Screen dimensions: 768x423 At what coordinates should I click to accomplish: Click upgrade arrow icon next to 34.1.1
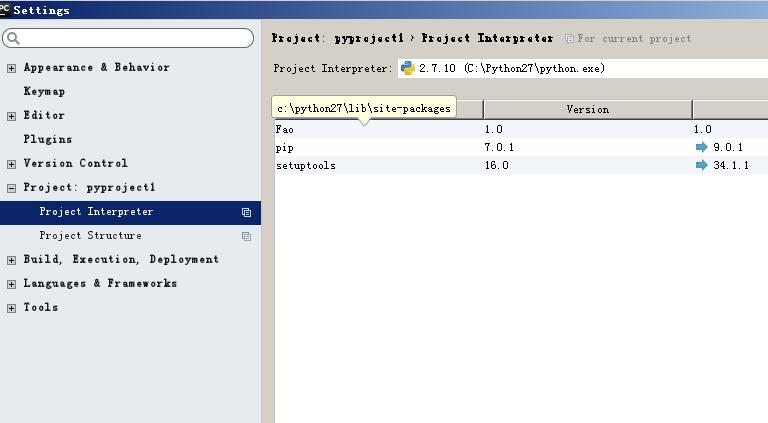(702, 165)
